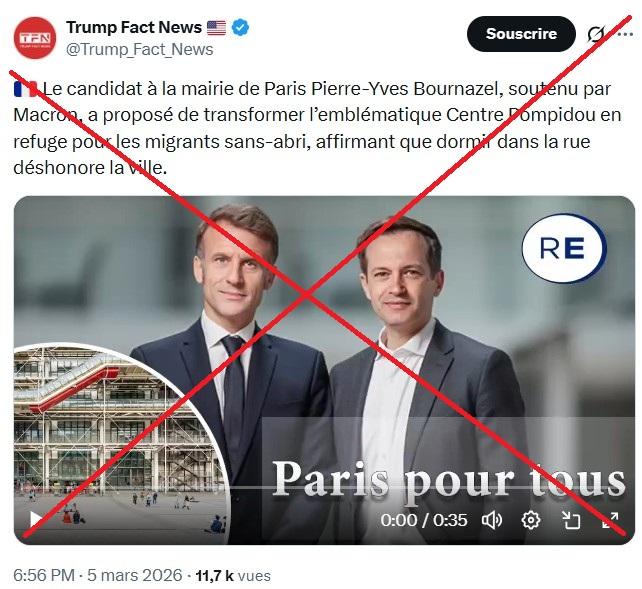
Task: Mute the video volume
Action: point(492,520)
